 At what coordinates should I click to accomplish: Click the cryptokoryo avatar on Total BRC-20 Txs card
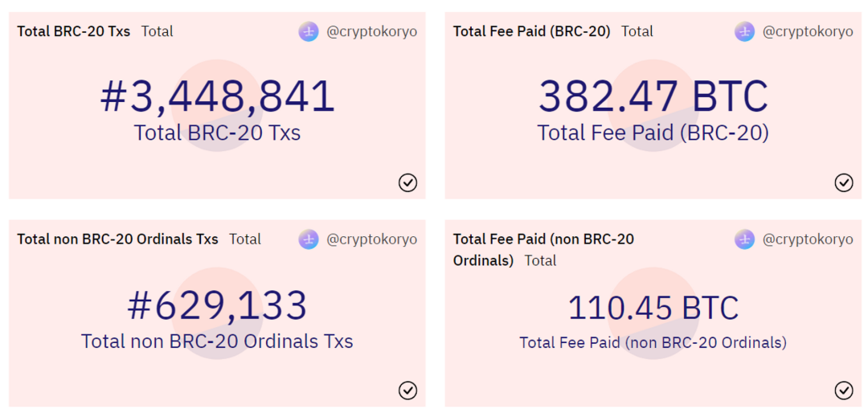coord(309,31)
